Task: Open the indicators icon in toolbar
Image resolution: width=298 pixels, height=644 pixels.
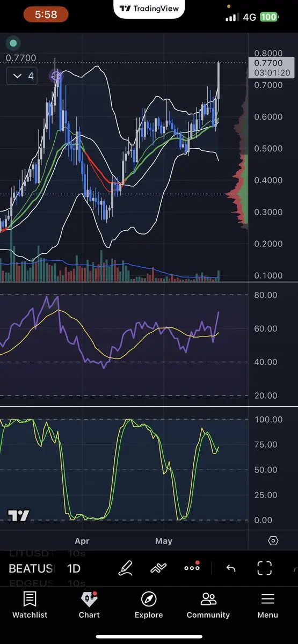Action: tap(158, 568)
